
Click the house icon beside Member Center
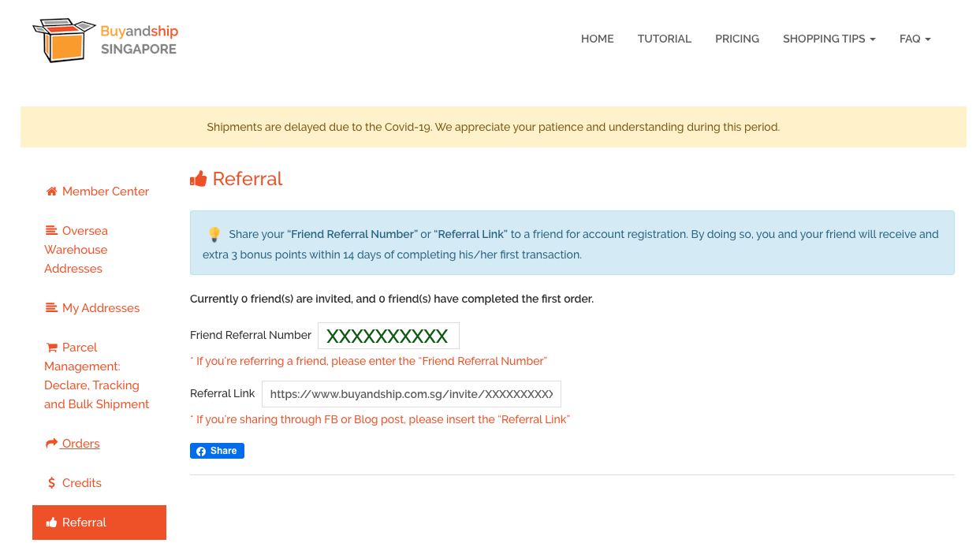[51, 192]
